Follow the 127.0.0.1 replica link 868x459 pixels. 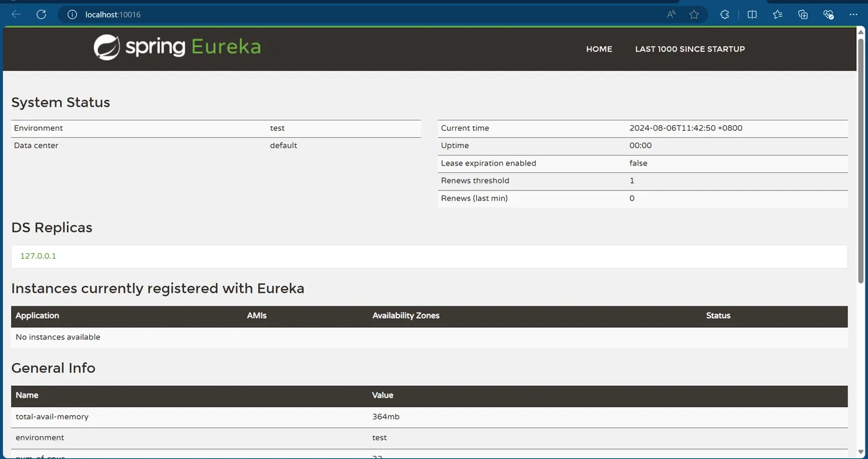(x=38, y=256)
